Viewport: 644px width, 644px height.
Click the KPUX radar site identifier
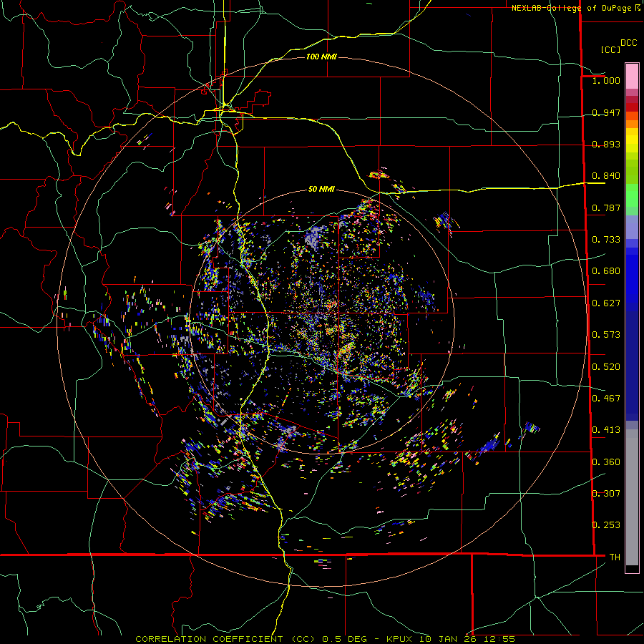pos(401,639)
